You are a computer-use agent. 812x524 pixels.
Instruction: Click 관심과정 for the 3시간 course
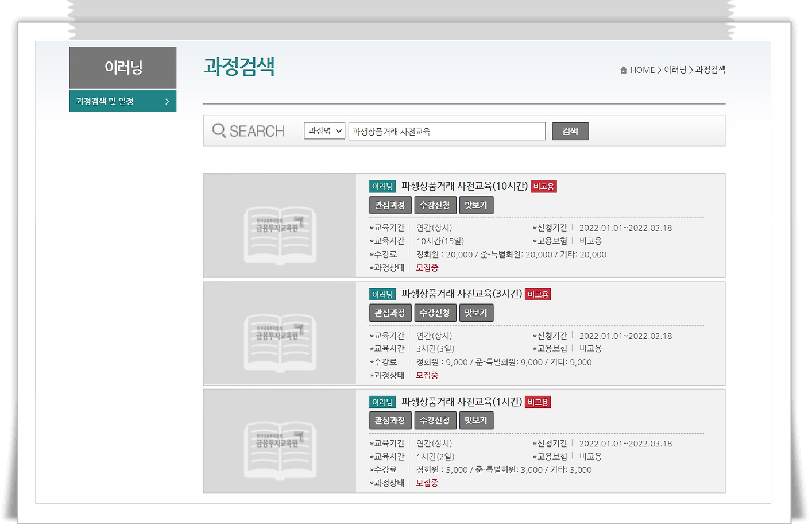click(390, 313)
